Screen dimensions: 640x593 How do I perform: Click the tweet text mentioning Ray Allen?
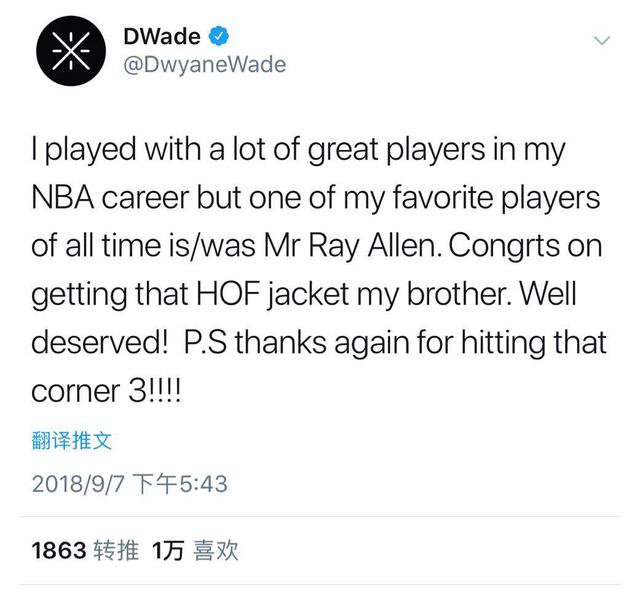coord(318,269)
